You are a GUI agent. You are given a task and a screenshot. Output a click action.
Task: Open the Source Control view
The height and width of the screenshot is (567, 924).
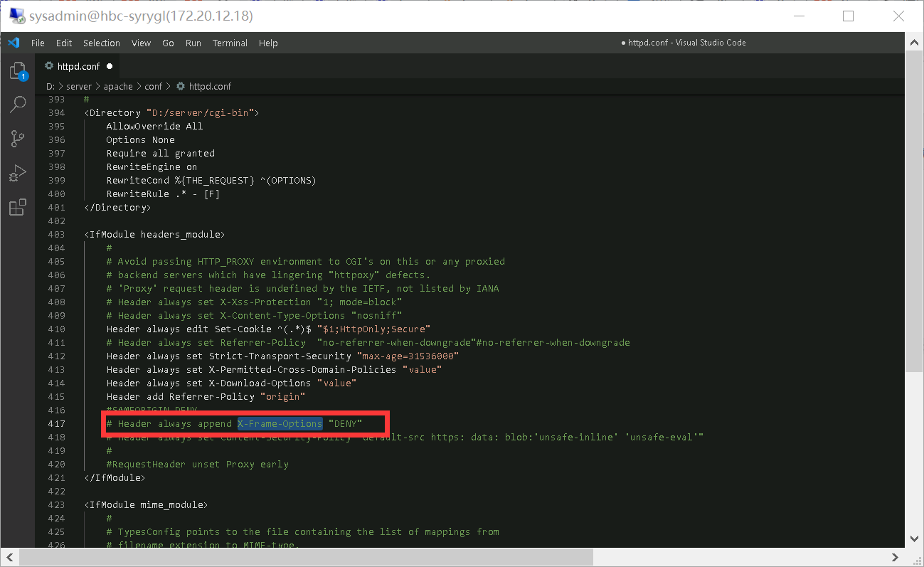[x=17, y=138]
